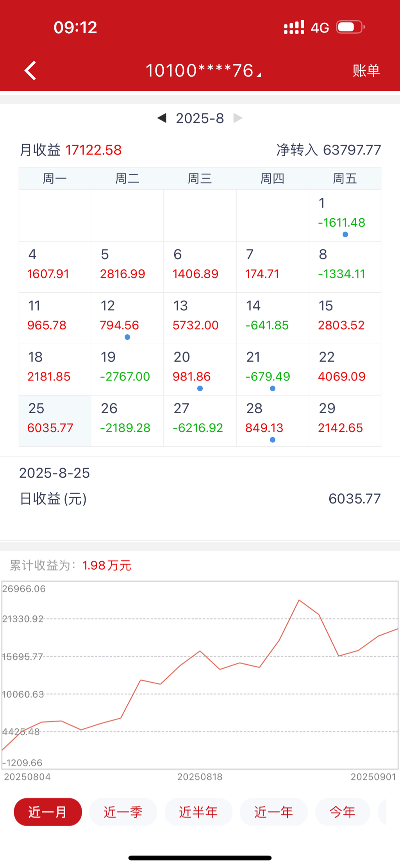The height and width of the screenshot is (868, 400).
Task: Select highlighted August 25 cell
Action: click(55, 421)
